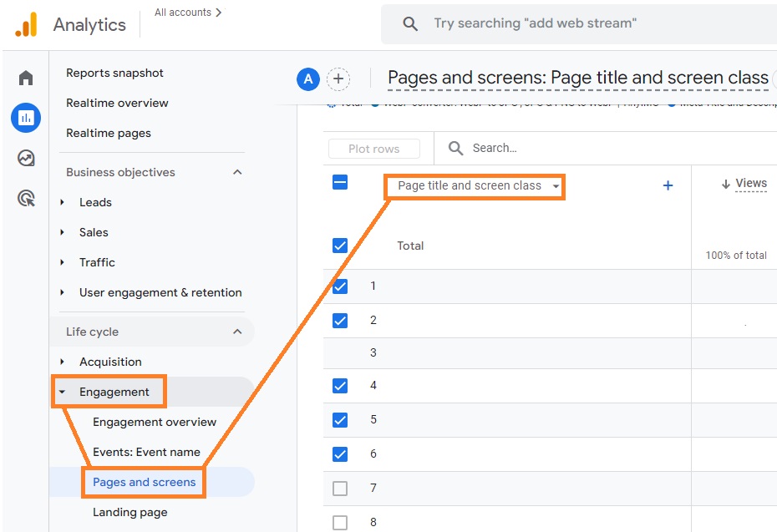Open the Pages and screens report

pos(143,482)
